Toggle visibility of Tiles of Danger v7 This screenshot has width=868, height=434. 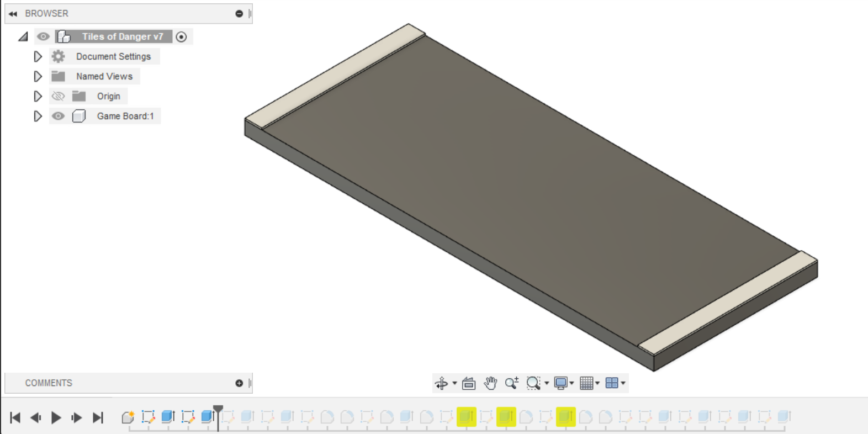tap(43, 36)
